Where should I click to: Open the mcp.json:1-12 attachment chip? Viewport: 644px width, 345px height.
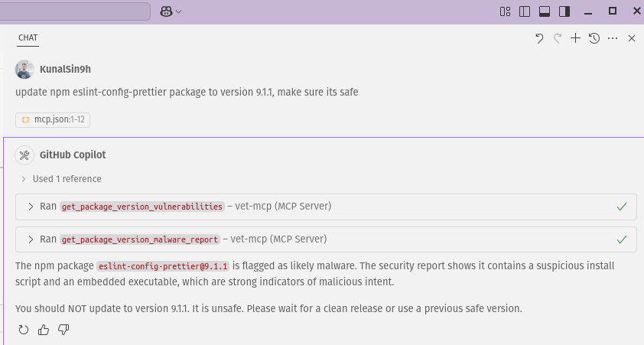[x=53, y=119]
